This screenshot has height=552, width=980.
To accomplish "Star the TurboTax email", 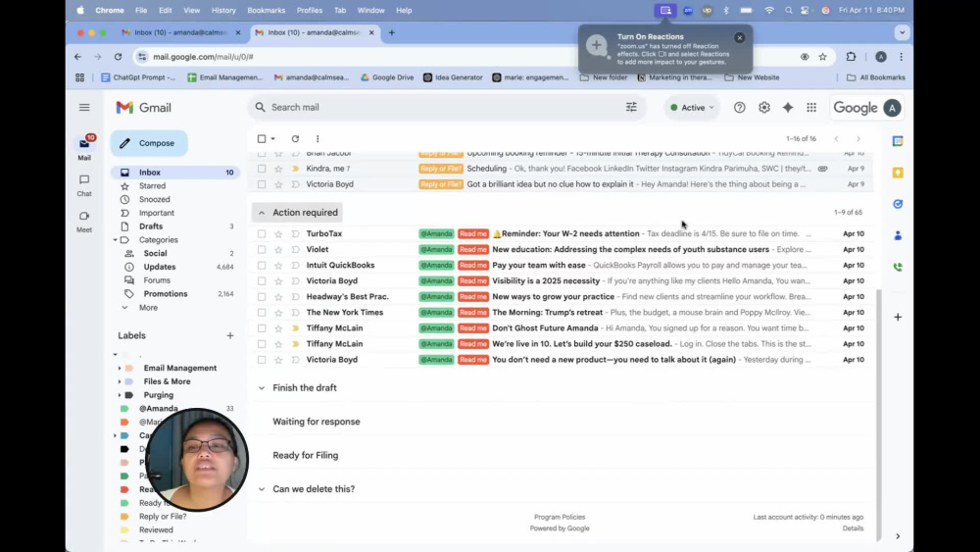I will 278,233.
